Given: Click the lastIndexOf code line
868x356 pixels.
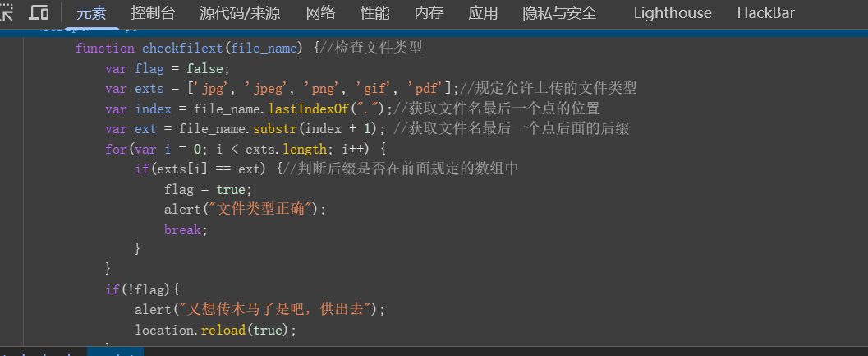Looking at the screenshot, I should coord(352,109).
